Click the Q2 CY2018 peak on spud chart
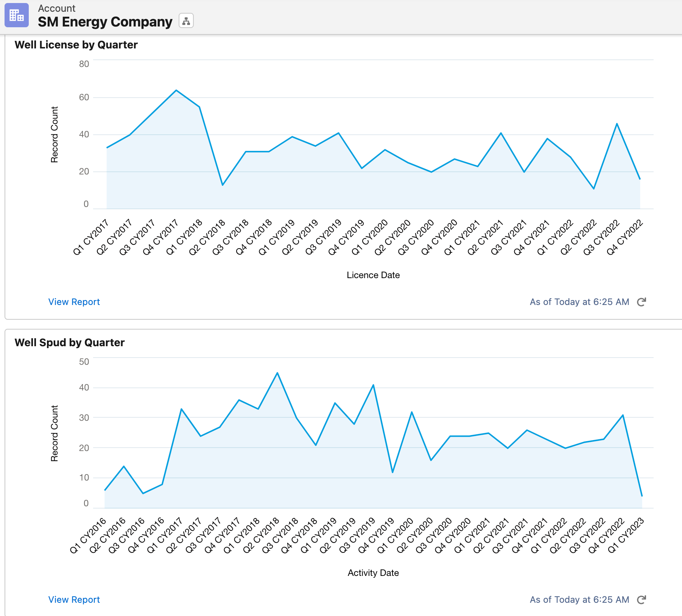 click(277, 373)
